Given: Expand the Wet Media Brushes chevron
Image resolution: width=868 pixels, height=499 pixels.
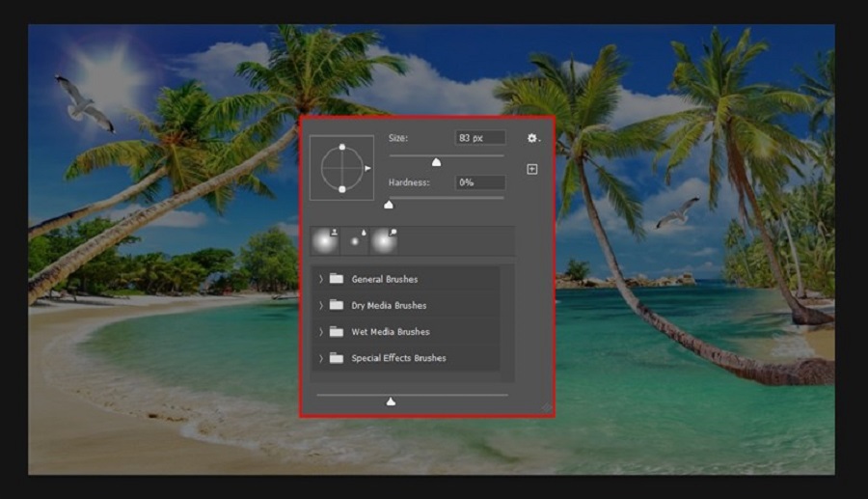Looking at the screenshot, I should click(x=321, y=332).
